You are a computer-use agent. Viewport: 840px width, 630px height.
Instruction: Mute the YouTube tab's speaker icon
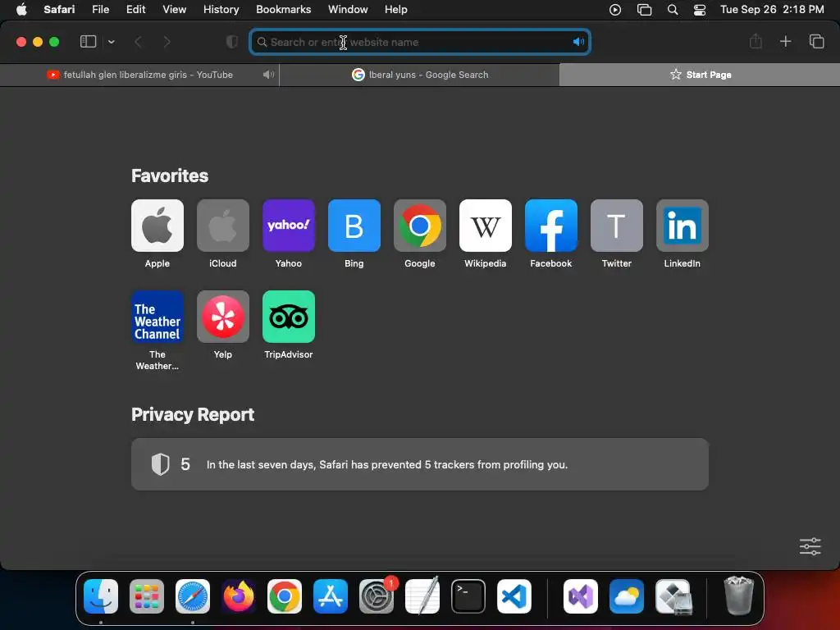(x=268, y=75)
